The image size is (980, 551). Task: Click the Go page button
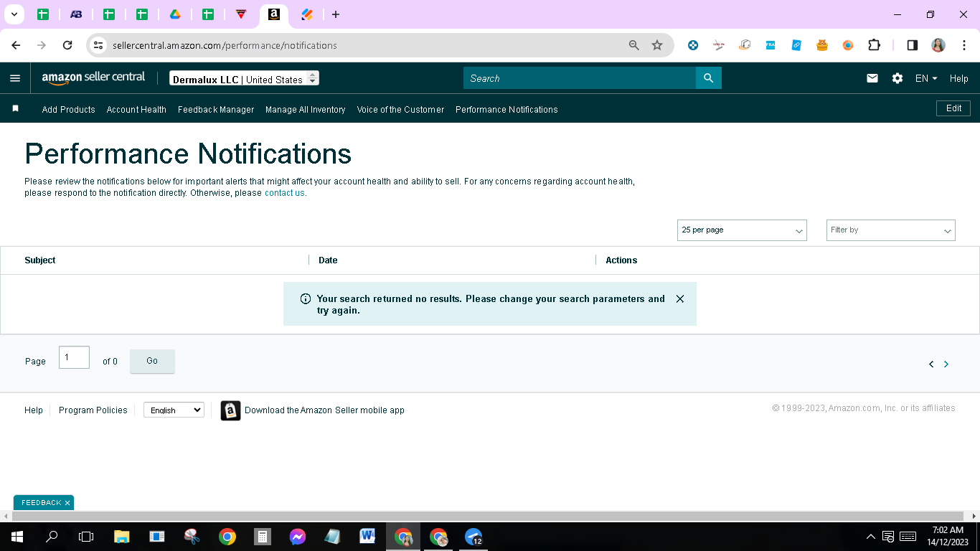point(152,361)
